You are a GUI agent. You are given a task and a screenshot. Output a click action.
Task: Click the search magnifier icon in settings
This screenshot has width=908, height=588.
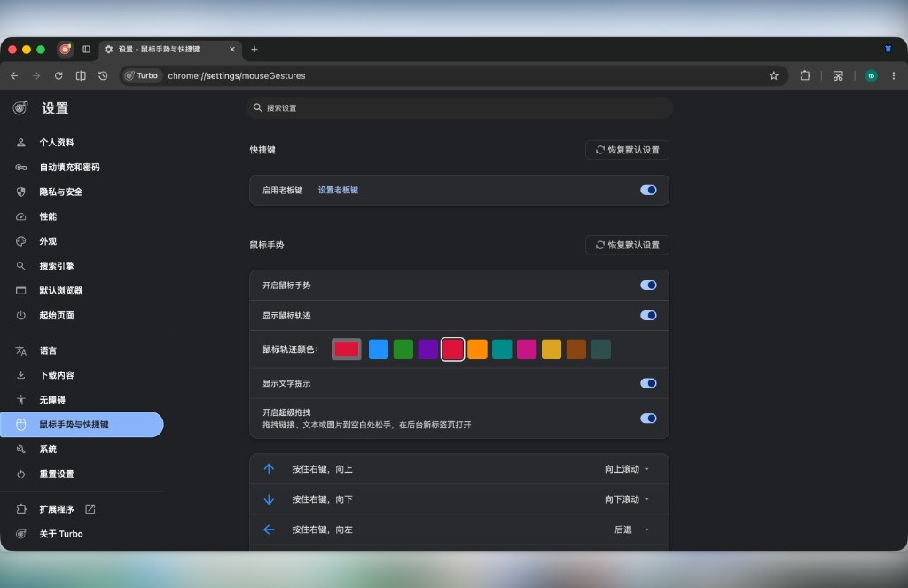point(258,107)
